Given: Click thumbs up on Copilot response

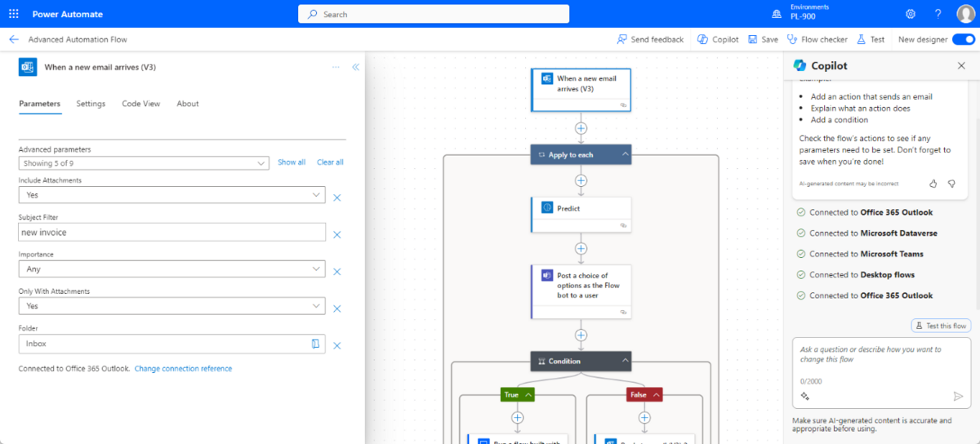Looking at the screenshot, I should pos(933,184).
